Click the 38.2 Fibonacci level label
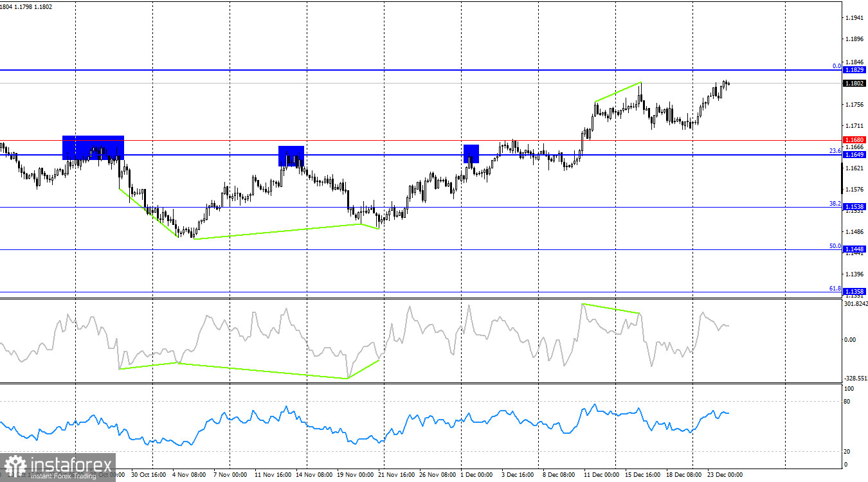 [835, 204]
